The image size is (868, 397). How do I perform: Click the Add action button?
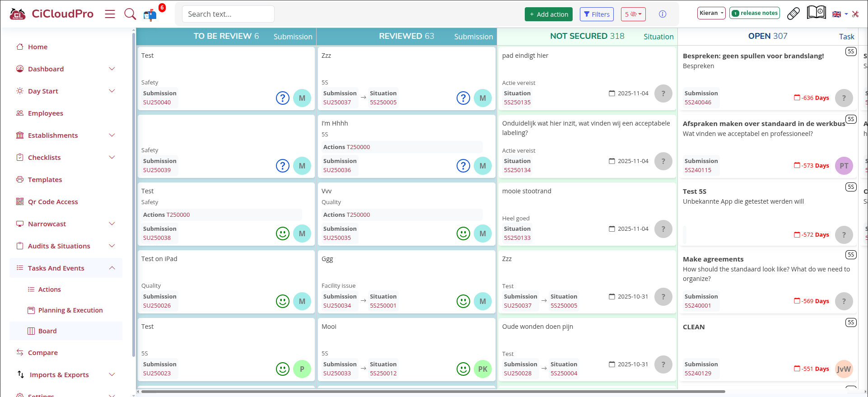[x=549, y=14]
